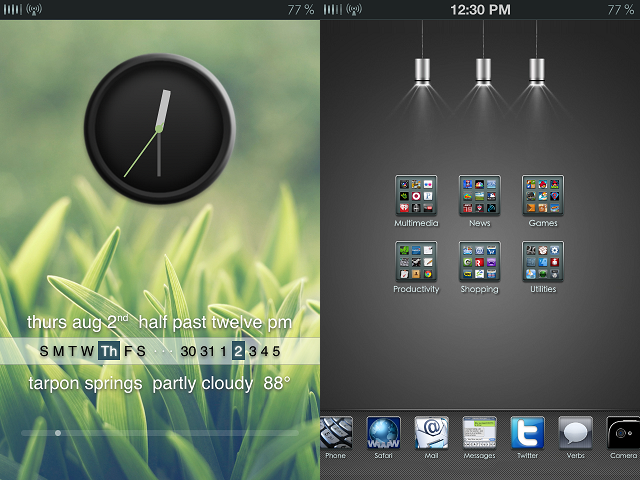Open the Games folder

[543, 196]
